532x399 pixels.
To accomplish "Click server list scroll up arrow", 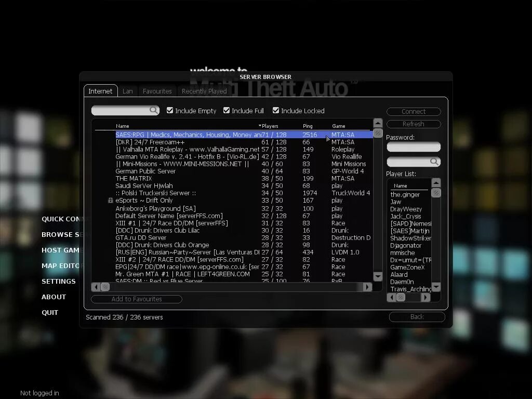I will (378, 123).
